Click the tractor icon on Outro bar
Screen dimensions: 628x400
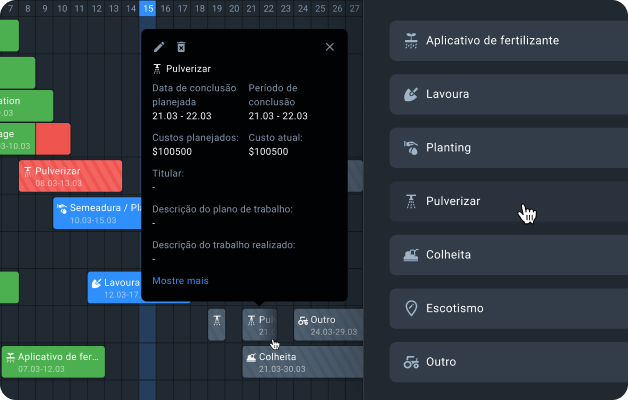pos(303,320)
